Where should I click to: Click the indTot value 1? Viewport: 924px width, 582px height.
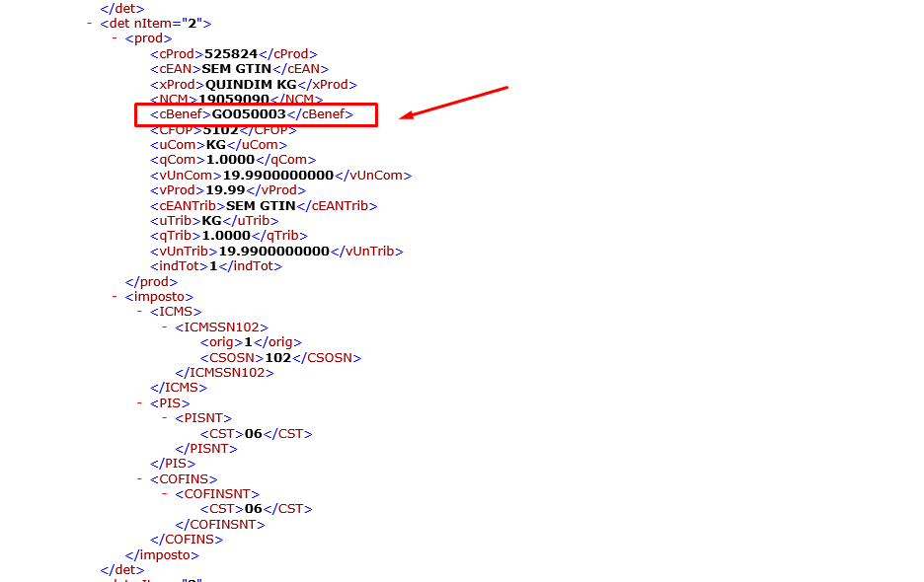coord(213,266)
